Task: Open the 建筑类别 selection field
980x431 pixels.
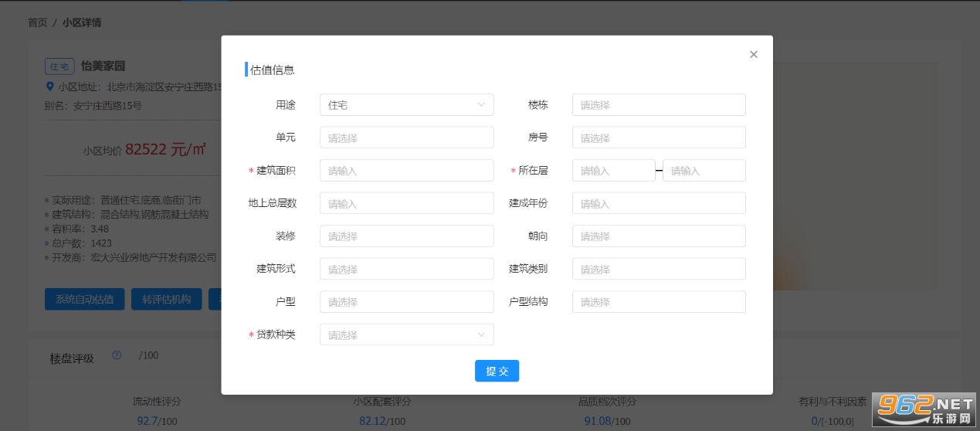Action: [x=659, y=269]
